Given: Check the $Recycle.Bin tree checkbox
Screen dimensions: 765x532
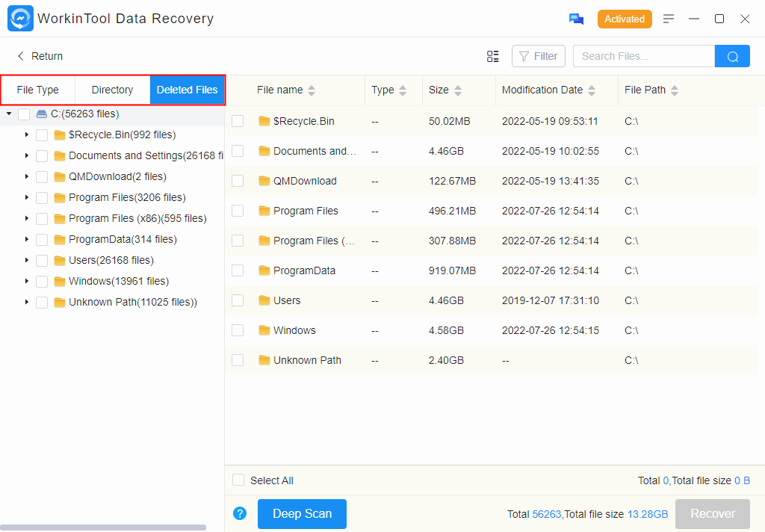Looking at the screenshot, I should (x=42, y=135).
